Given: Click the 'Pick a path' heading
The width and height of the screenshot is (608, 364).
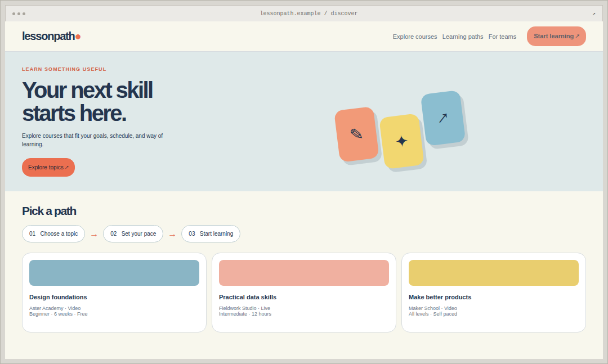Looking at the screenshot, I should (49, 212).
